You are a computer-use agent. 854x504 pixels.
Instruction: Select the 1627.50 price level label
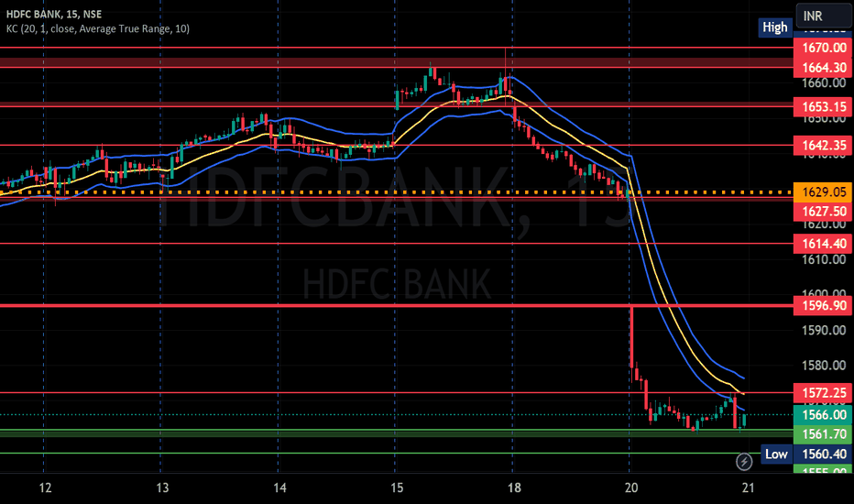[824, 212]
